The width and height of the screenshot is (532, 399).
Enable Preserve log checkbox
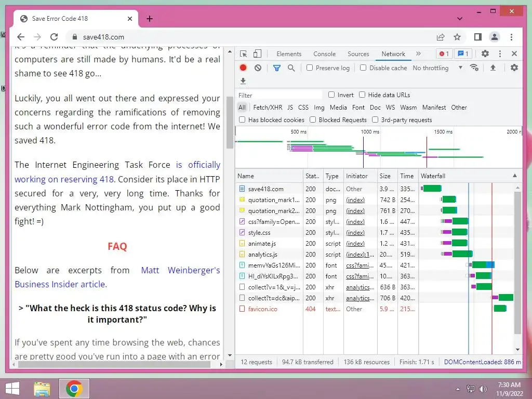pos(310,68)
